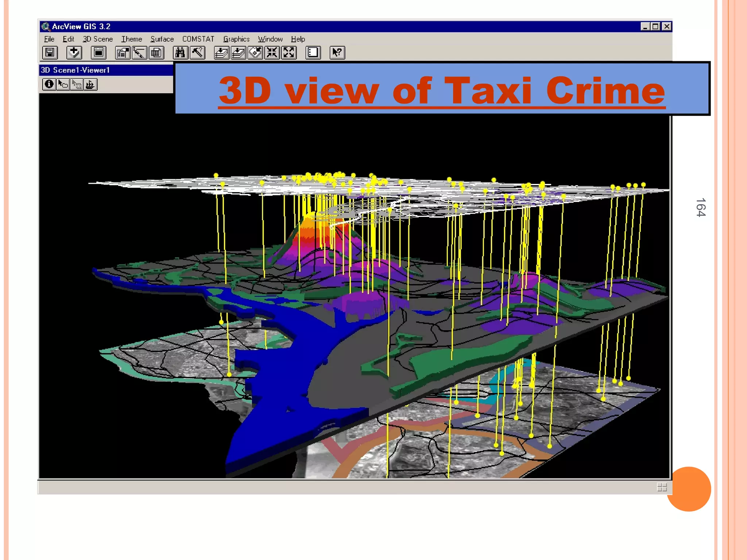Click the hammer Query Builder icon
This screenshot has height=560, width=747.
pyautogui.click(x=197, y=53)
